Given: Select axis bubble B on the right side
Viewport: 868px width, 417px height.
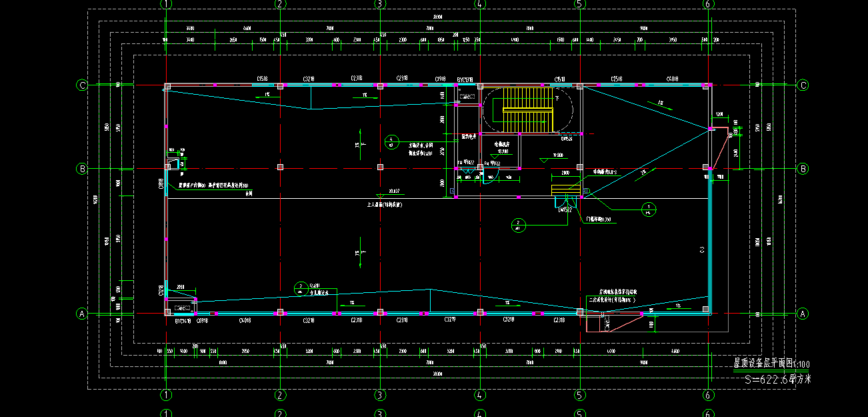Looking at the screenshot, I should [803, 169].
